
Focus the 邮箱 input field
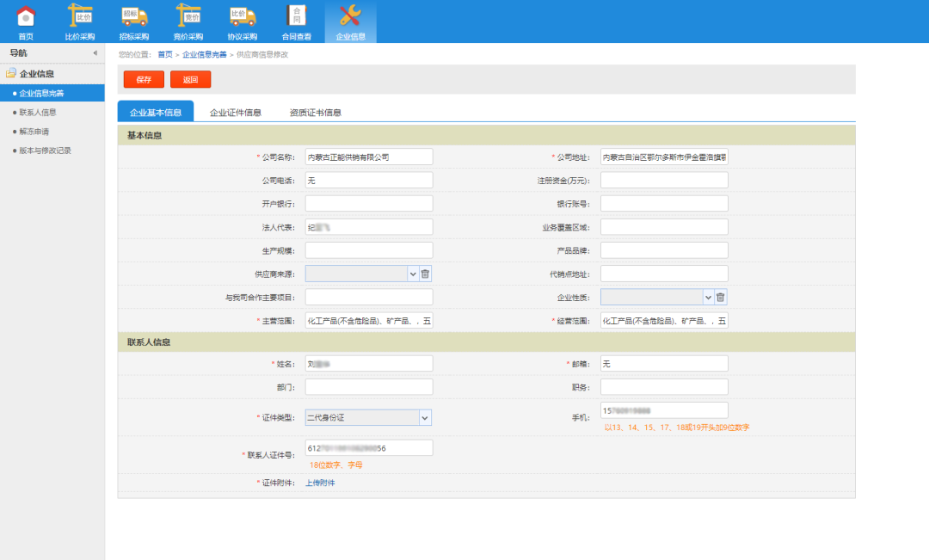[664, 364]
